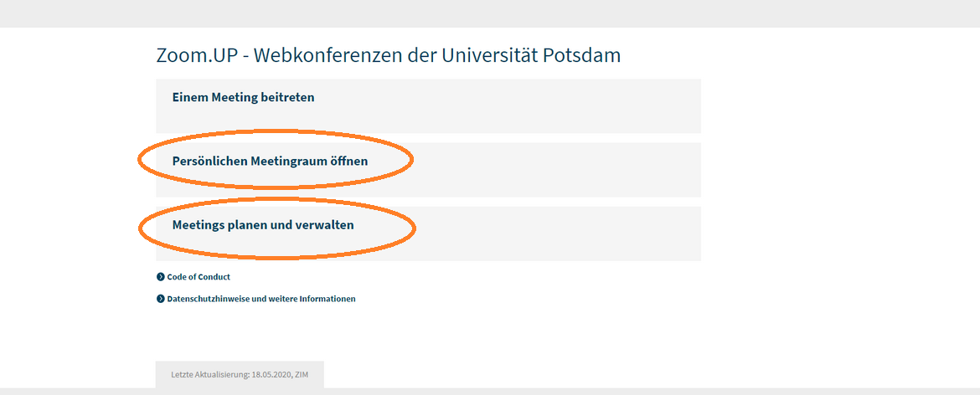
Task: Click the orange oval's right edge around "Persönlichen Meetingraum"
Action: [411, 161]
